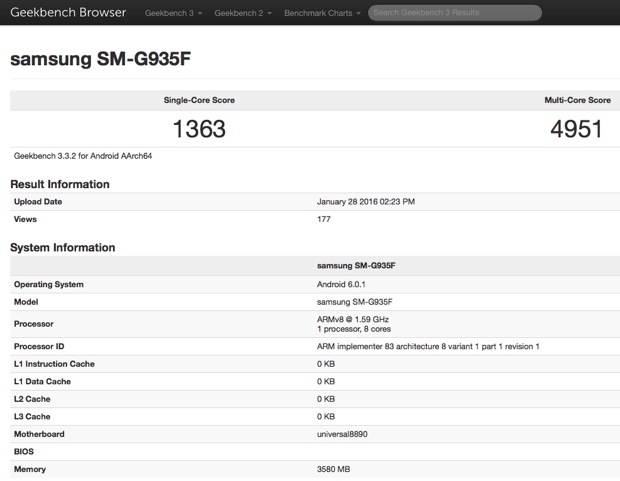This screenshot has height=481, width=620.
Task: Click the Motherboard value universal8890
Action: pos(345,433)
